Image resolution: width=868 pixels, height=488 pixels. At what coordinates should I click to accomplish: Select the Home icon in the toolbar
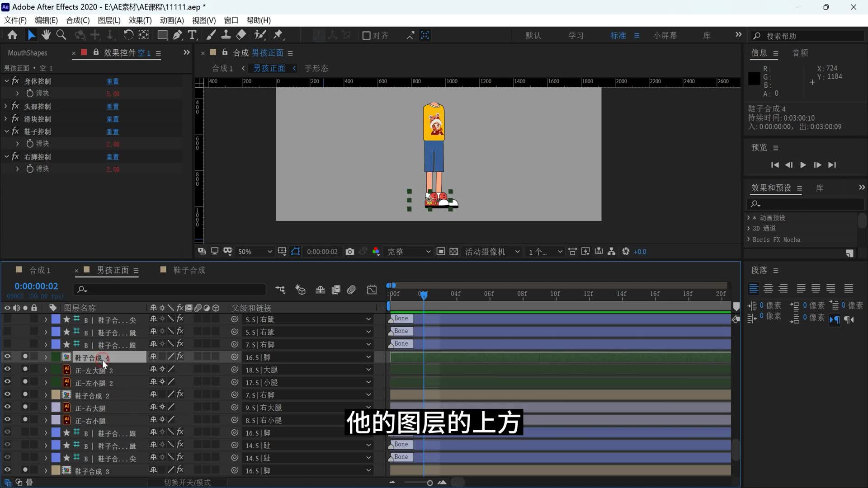(x=12, y=35)
